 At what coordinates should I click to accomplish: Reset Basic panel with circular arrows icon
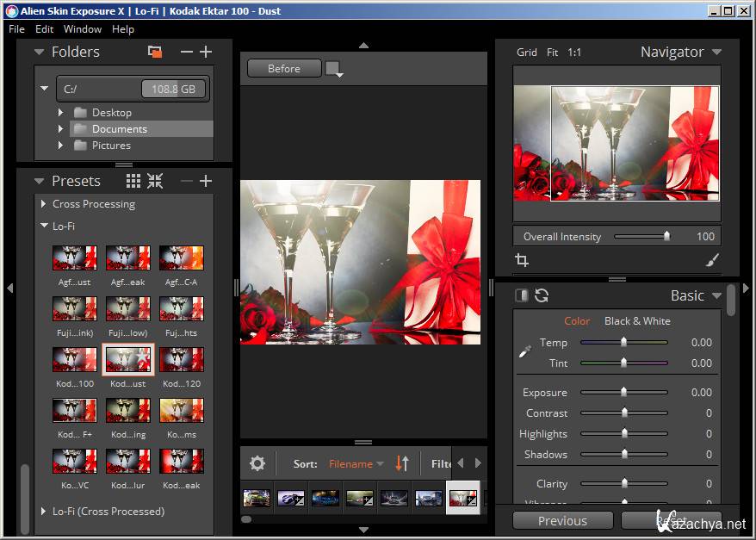(x=542, y=295)
